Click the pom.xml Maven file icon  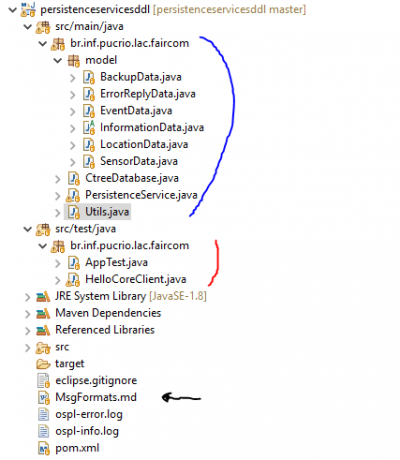coord(44,448)
